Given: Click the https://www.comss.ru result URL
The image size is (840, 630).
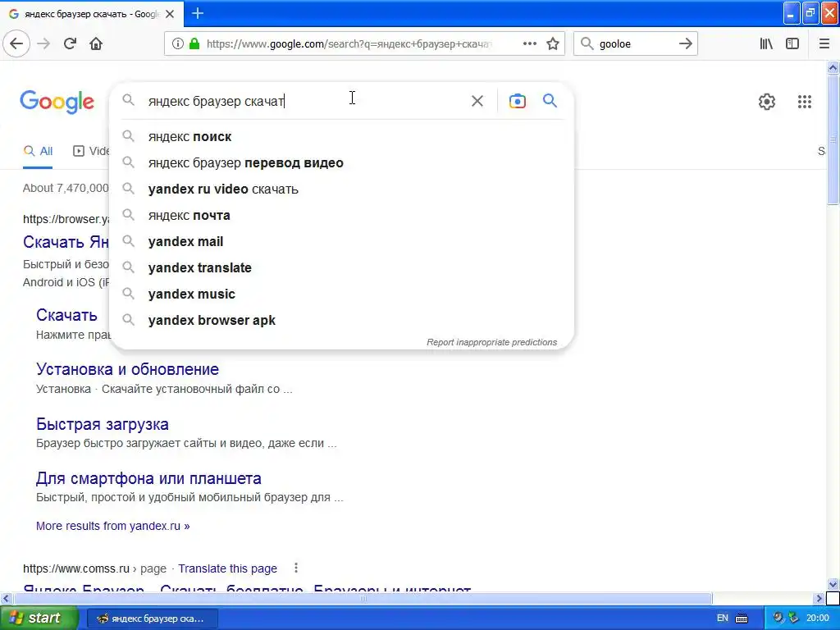Looking at the screenshot, I should (x=76, y=568).
